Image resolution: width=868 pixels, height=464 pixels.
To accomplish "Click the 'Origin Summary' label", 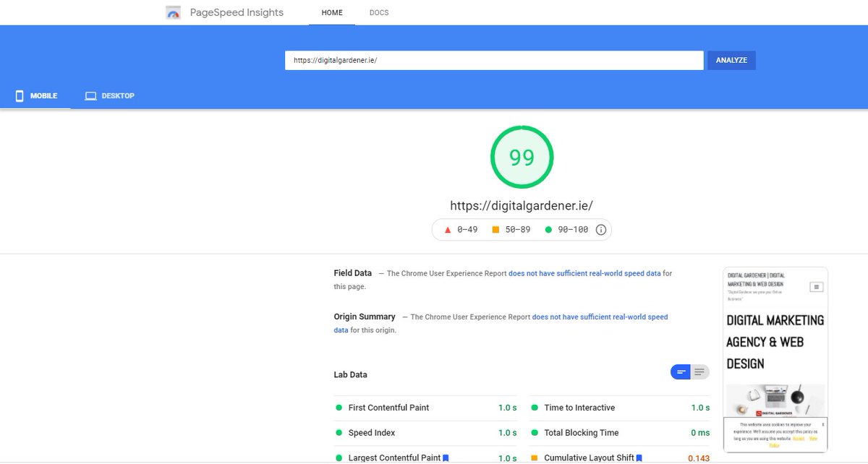I will 365,317.
